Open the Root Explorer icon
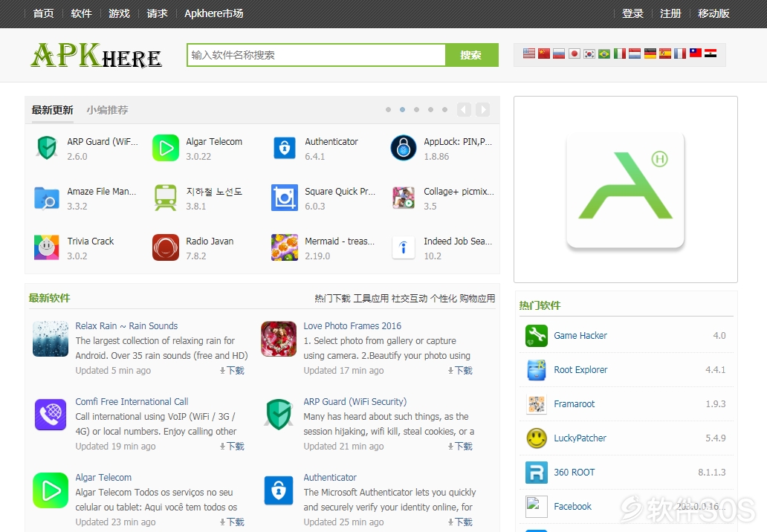767x532 pixels. tap(537, 370)
